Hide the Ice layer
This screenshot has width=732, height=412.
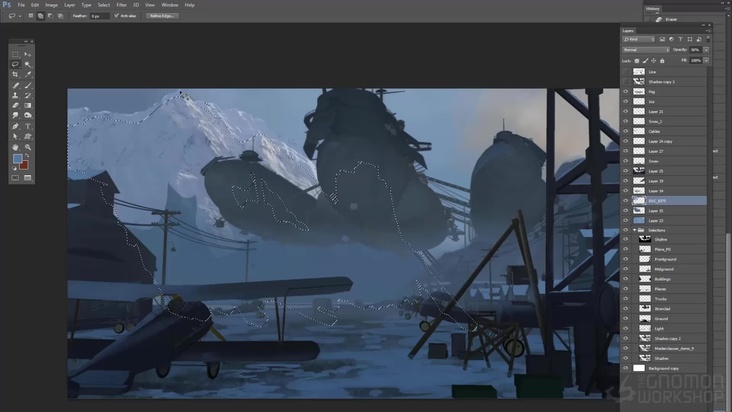tap(626, 102)
